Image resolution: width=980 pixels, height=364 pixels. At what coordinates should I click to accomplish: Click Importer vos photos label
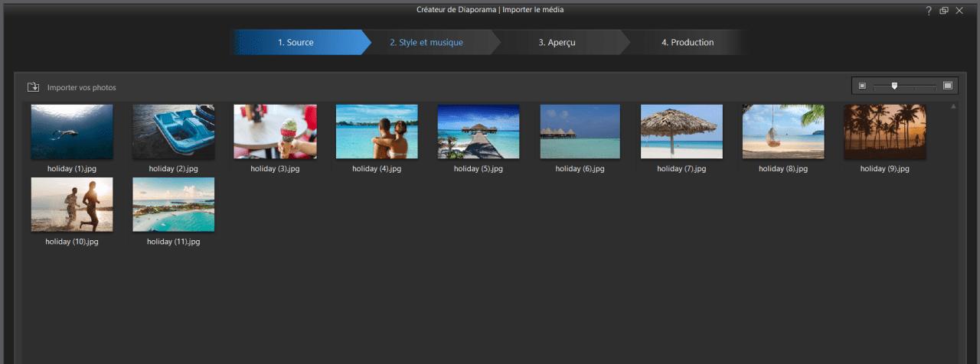82,88
